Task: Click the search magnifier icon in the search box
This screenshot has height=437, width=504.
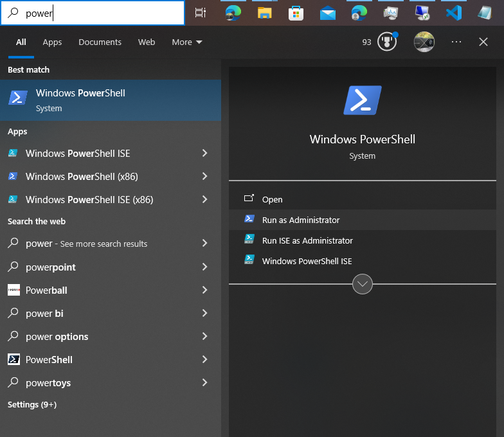Action: click(x=13, y=13)
